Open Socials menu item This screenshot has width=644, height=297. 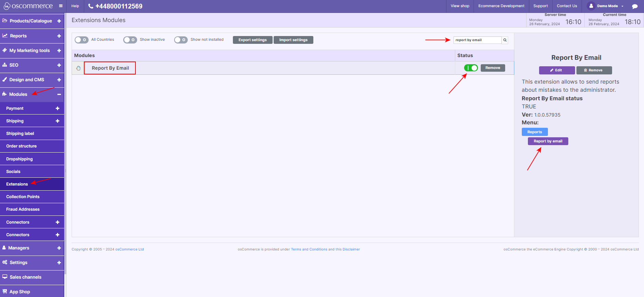click(x=32, y=171)
